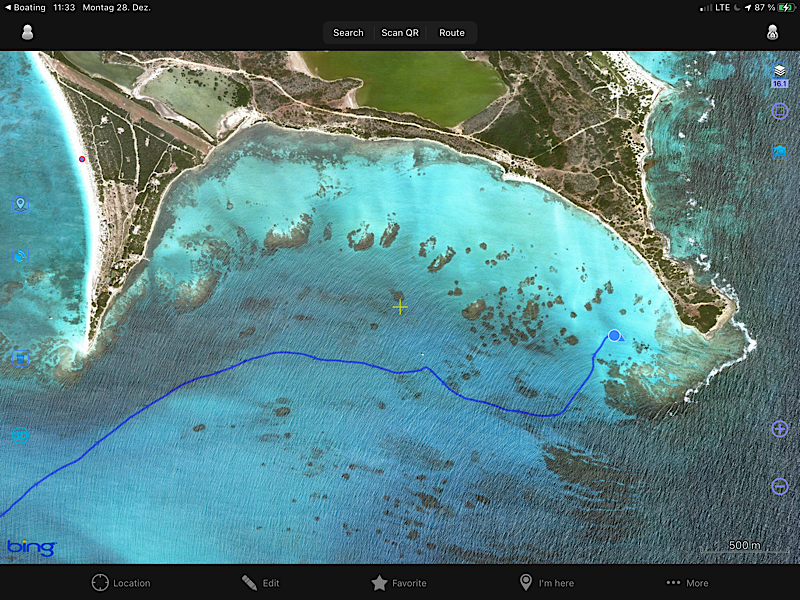Expand the More options menu
The width and height of the screenshot is (800, 600).
[x=687, y=583]
